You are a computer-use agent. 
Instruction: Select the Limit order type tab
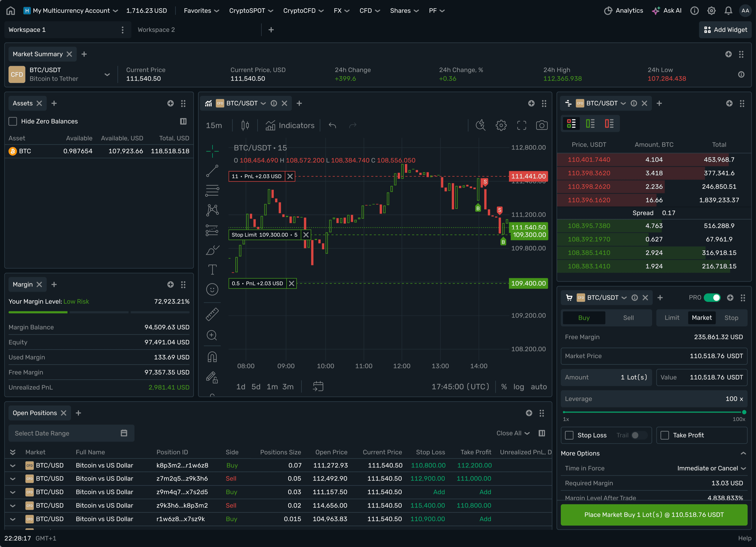pyautogui.click(x=672, y=318)
